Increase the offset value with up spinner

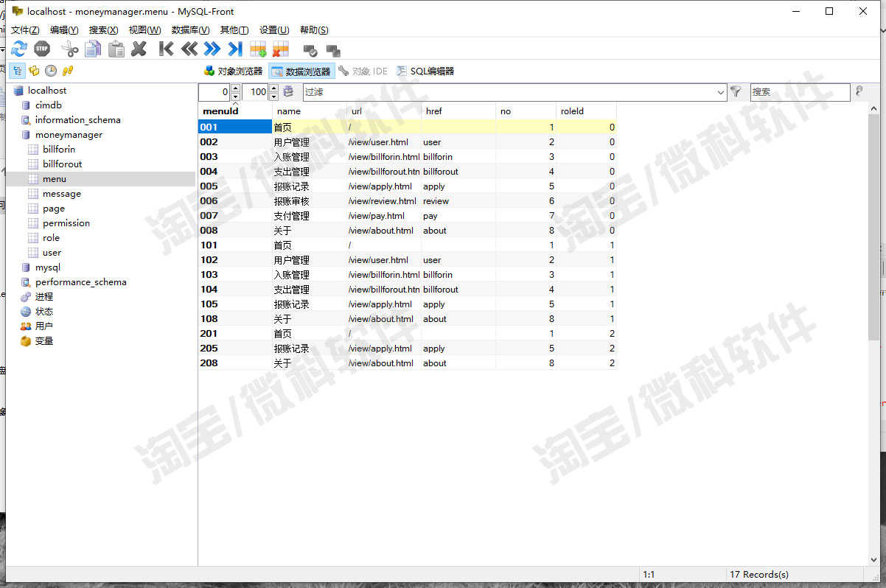coord(235,88)
